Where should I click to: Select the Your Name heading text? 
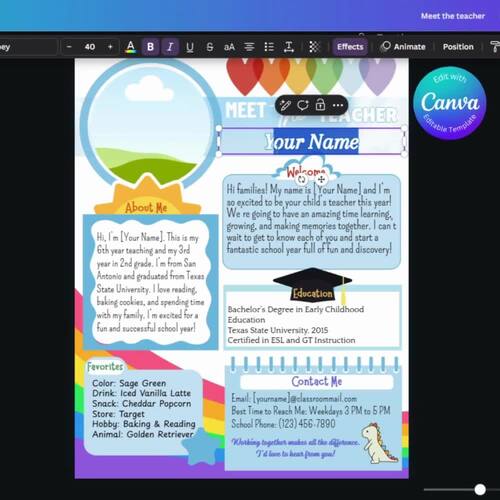[312, 142]
